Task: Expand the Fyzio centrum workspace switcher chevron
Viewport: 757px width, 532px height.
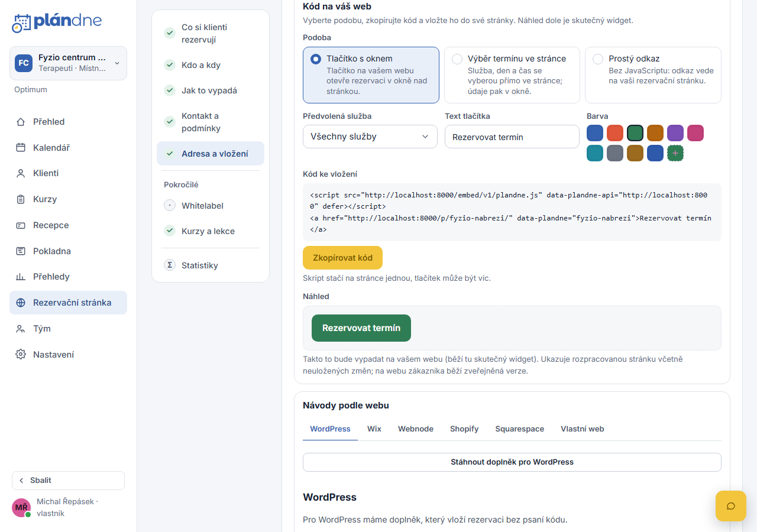Action: [x=117, y=63]
